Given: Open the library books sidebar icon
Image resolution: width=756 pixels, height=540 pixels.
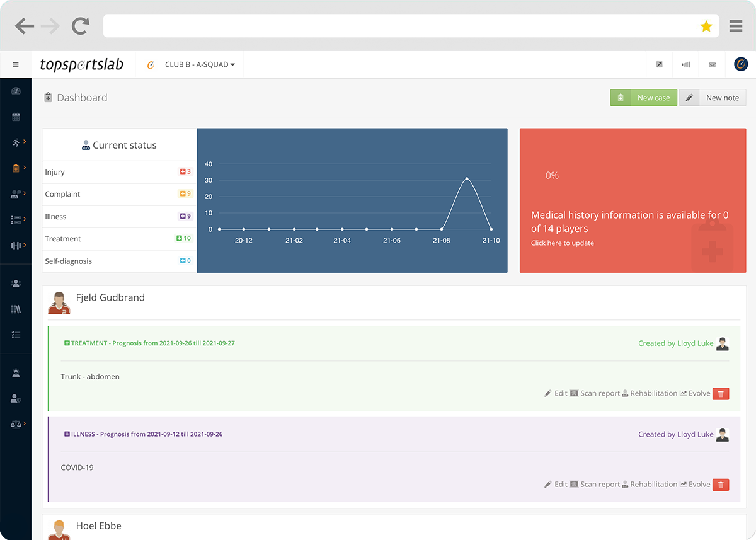Looking at the screenshot, I should (x=16, y=309).
